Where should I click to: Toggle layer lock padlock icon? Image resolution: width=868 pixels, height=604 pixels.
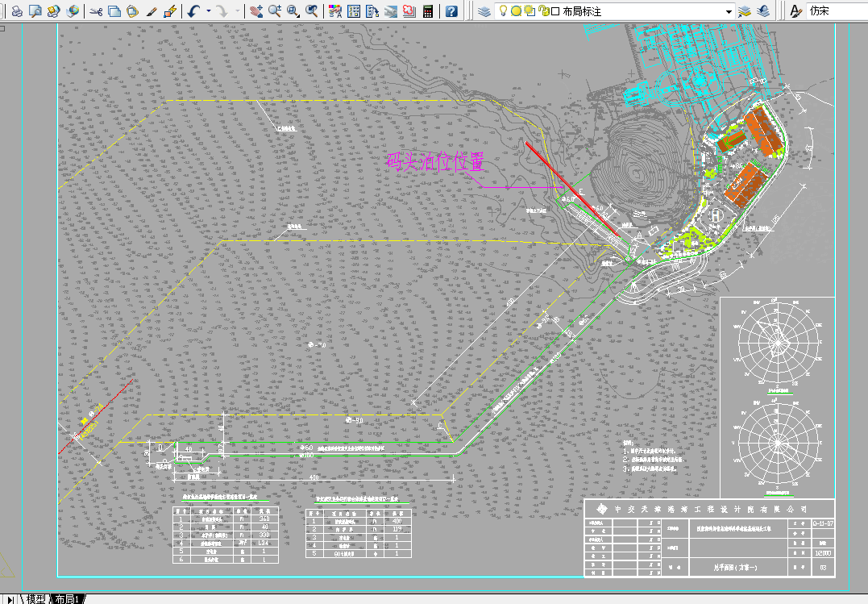pyautogui.click(x=543, y=11)
